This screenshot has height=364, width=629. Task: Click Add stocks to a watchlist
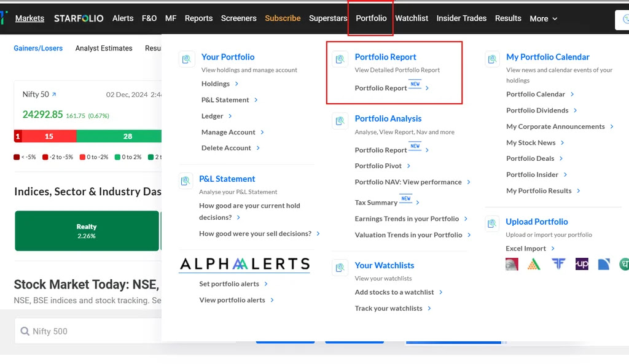click(394, 292)
